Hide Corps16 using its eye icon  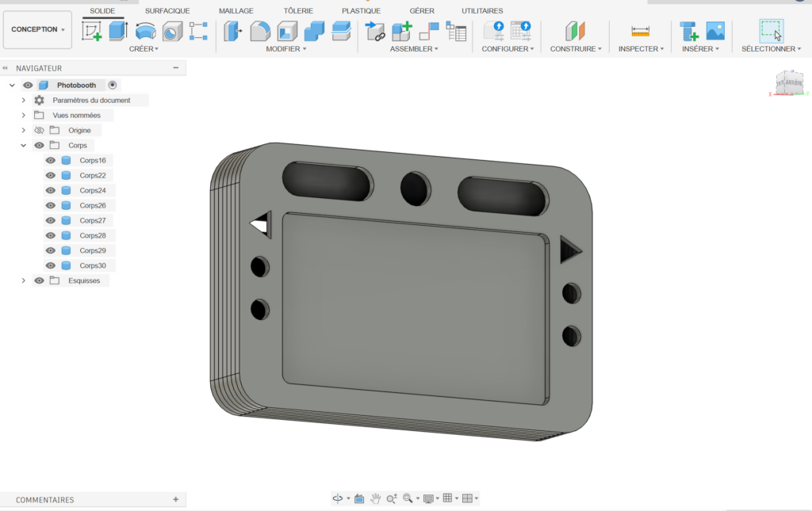tap(51, 161)
